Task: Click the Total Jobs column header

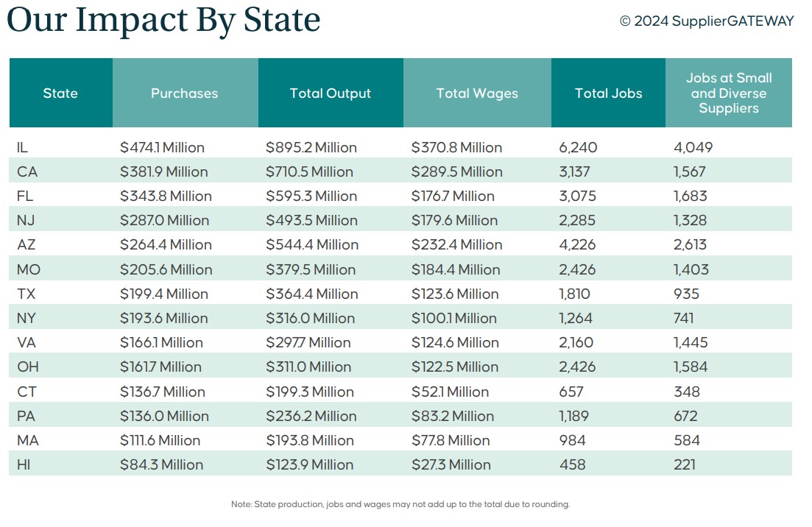Action: point(608,93)
